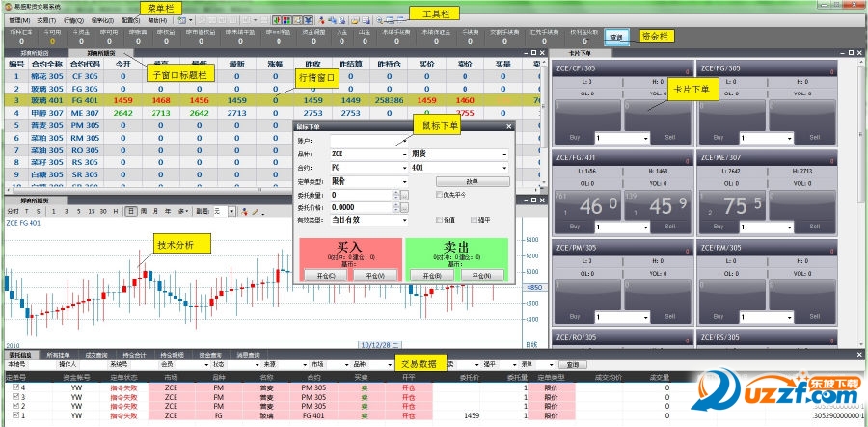868x427 pixels.
Task: Click 查询 button in trade data filter row
Action: [x=572, y=365]
